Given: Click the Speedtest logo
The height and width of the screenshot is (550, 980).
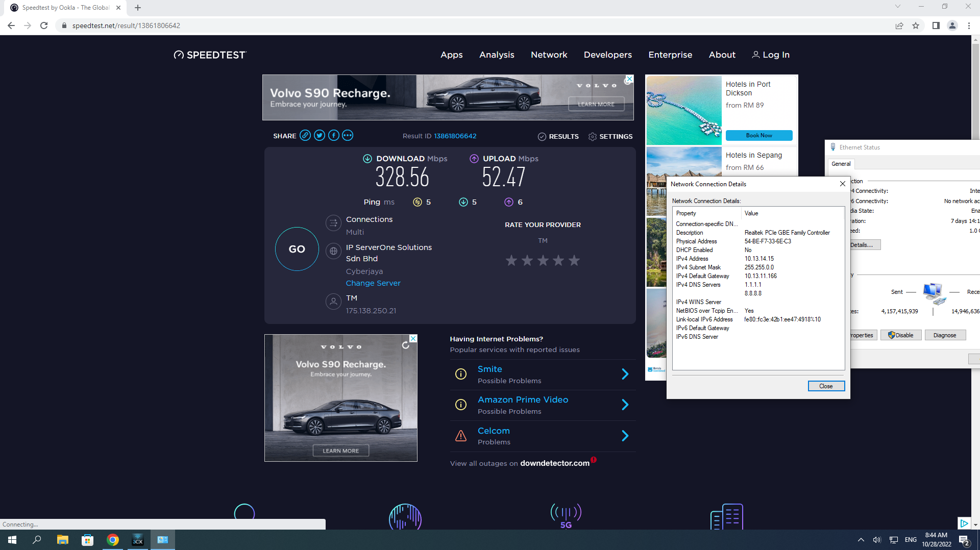Looking at the screenshot, I should tap(210, 55).
